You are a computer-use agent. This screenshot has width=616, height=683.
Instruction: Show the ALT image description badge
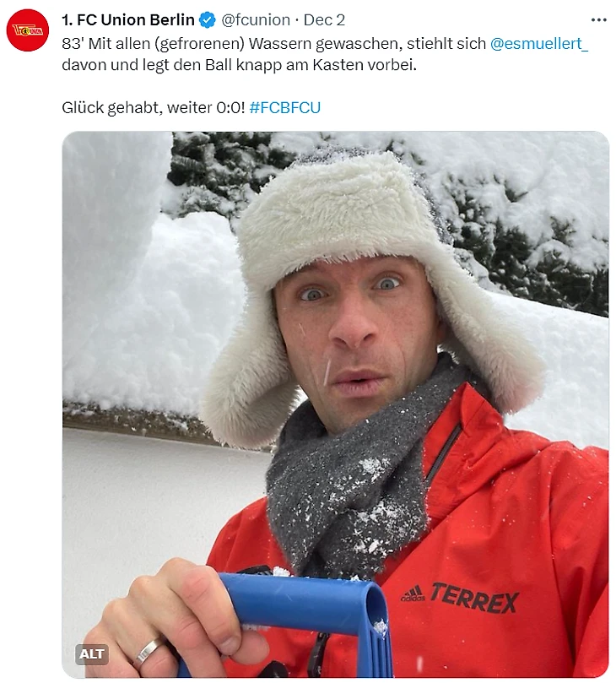(x=91, y=653)
